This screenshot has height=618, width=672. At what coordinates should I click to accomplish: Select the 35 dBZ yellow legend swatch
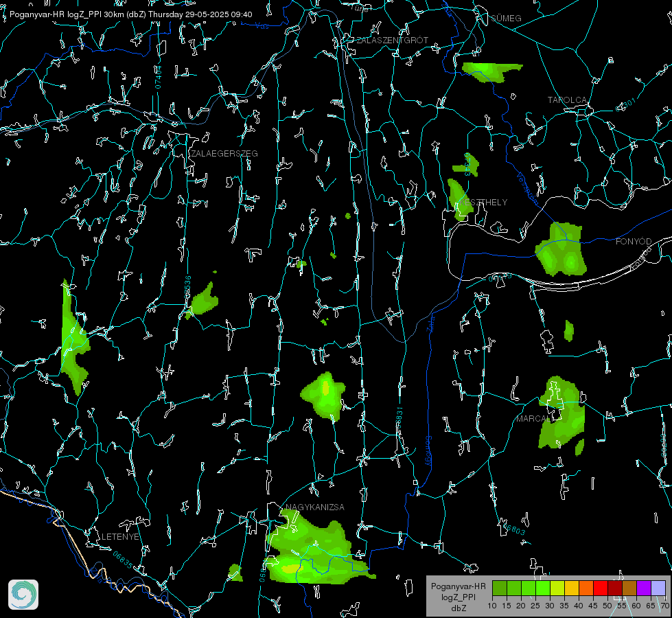point(572,588)
